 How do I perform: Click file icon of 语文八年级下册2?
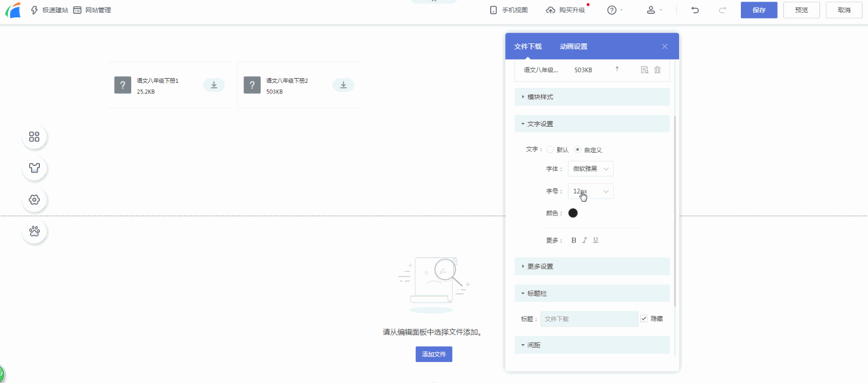pos(252,85)
